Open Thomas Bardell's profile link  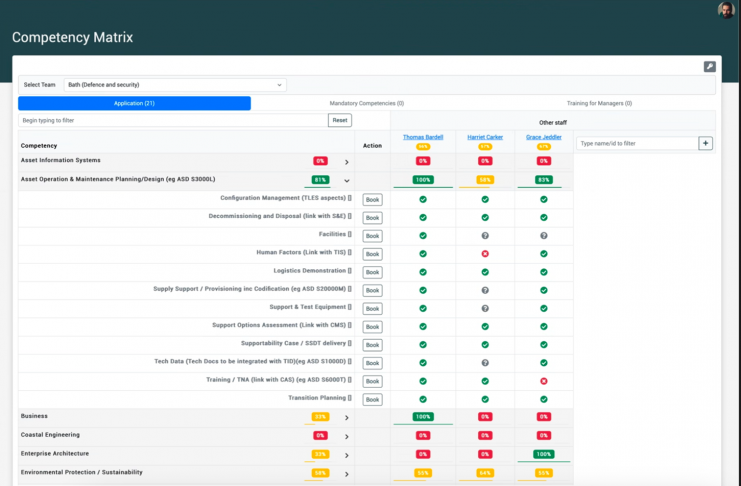click(x=423, y=137)
